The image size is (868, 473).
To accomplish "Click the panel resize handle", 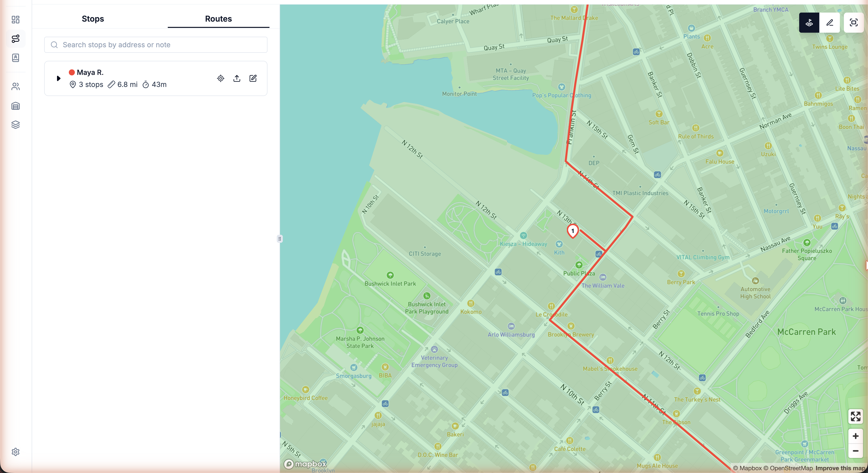I will point(280,239).
